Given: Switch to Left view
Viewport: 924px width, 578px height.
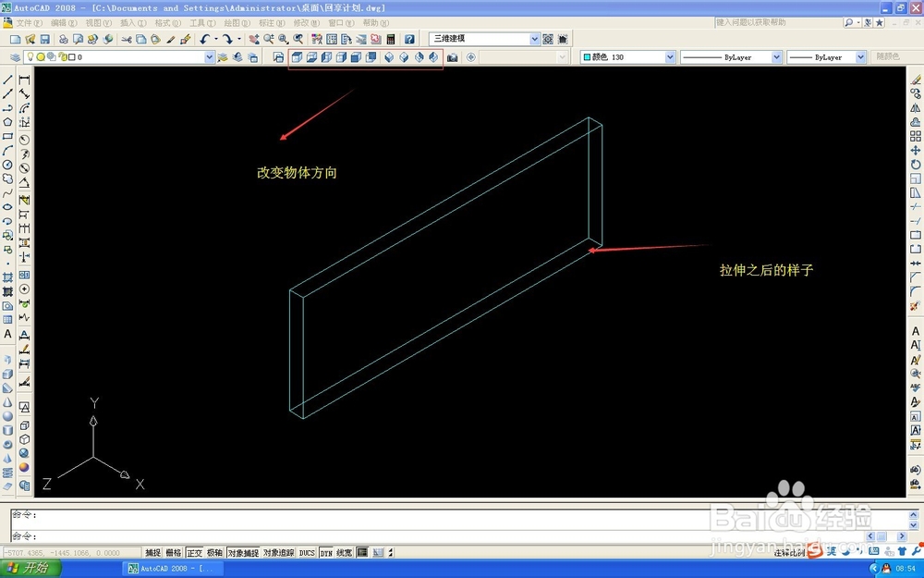Looking at the screenshot, I should point(326,57).
